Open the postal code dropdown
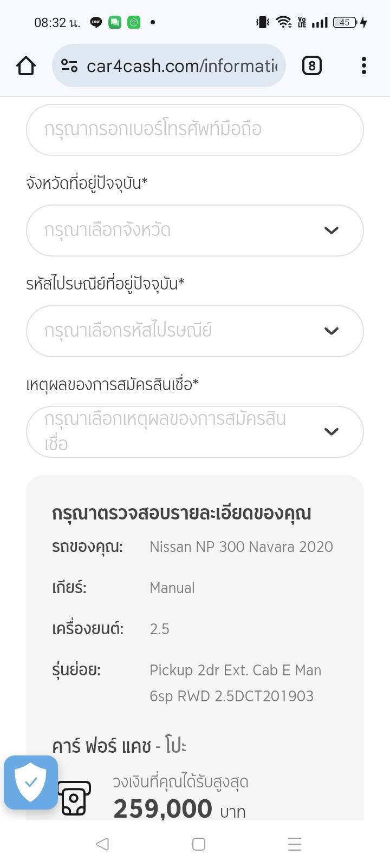Viewport: 390px width, 868px height. (194, 331)
